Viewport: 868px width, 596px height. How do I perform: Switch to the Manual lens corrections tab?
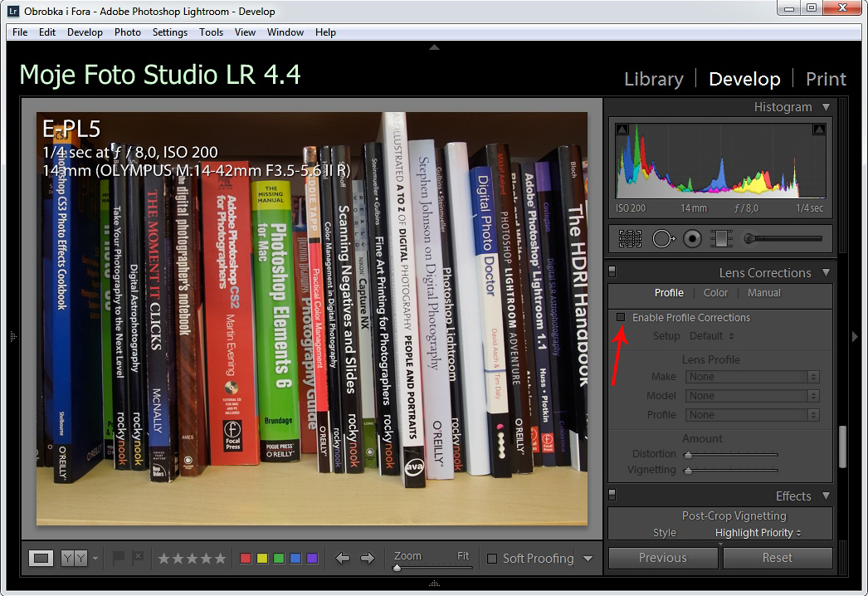point(763,293)
